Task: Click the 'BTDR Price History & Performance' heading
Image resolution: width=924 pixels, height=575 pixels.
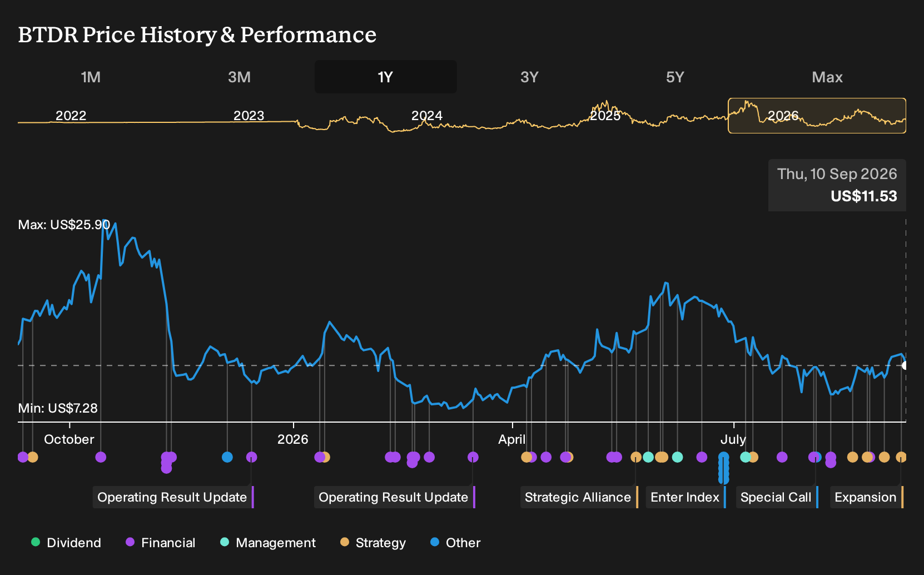Action: pyautogui.click(x=197, y=34)
